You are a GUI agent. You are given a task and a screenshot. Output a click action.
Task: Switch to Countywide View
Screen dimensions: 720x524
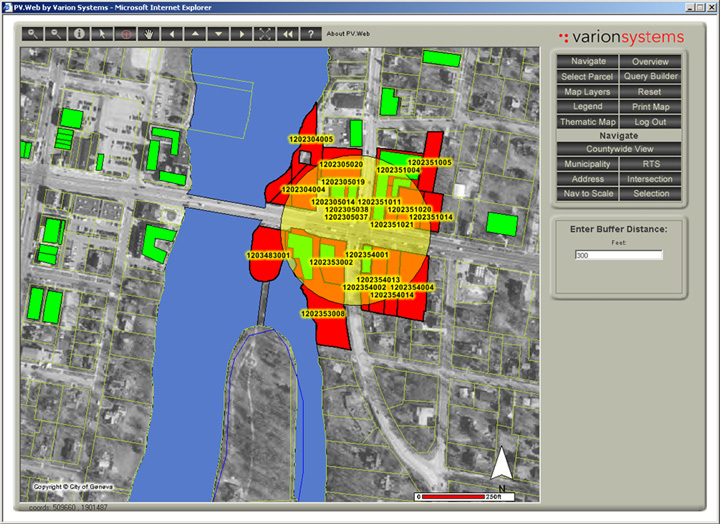click(619, 149)
